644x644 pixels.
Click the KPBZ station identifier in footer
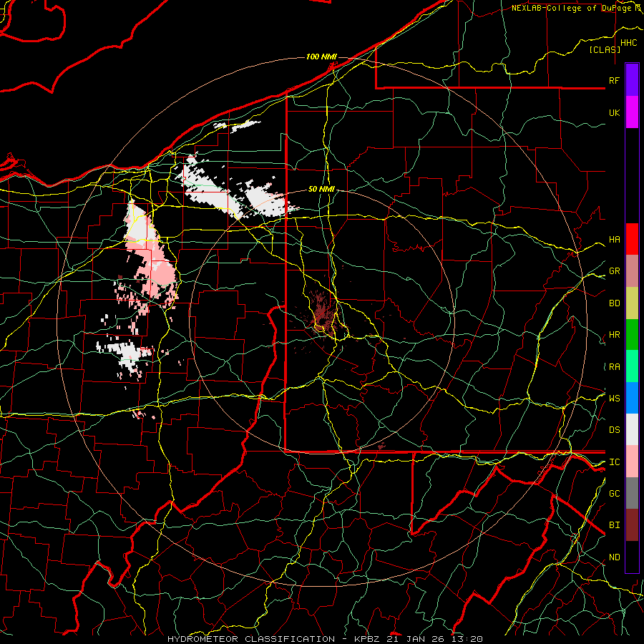click(368, 639)
